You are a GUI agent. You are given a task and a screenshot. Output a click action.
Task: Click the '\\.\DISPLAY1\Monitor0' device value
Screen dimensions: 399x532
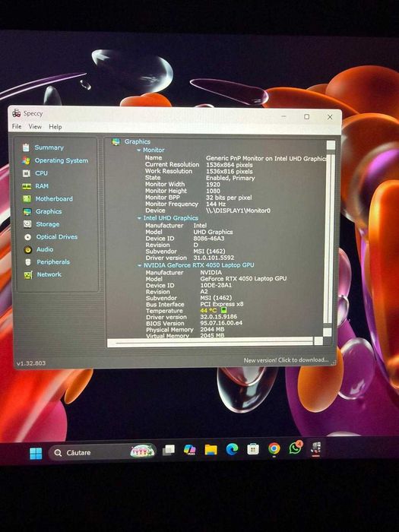238,211
